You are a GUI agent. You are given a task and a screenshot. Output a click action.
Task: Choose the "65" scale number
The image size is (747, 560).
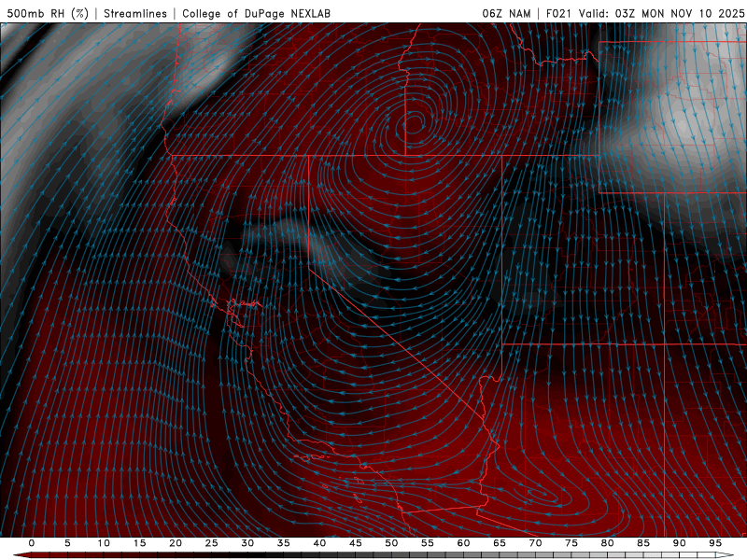coord(500,543)
